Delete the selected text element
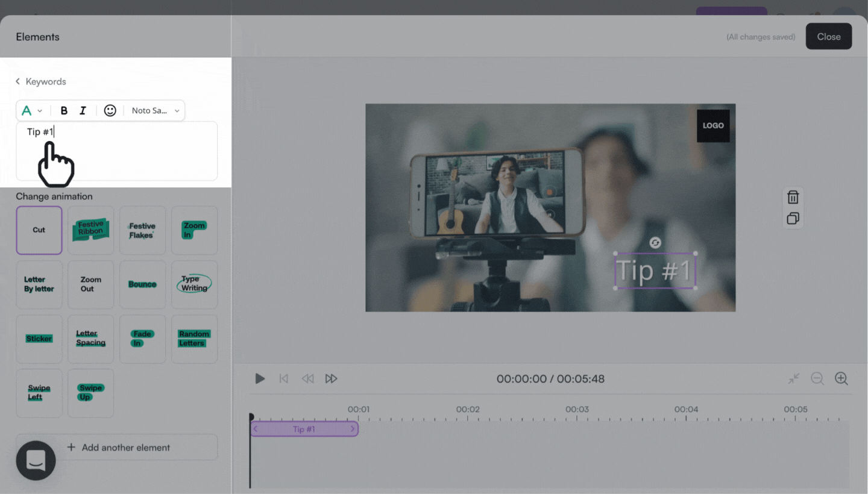 [x=793, y=198]
